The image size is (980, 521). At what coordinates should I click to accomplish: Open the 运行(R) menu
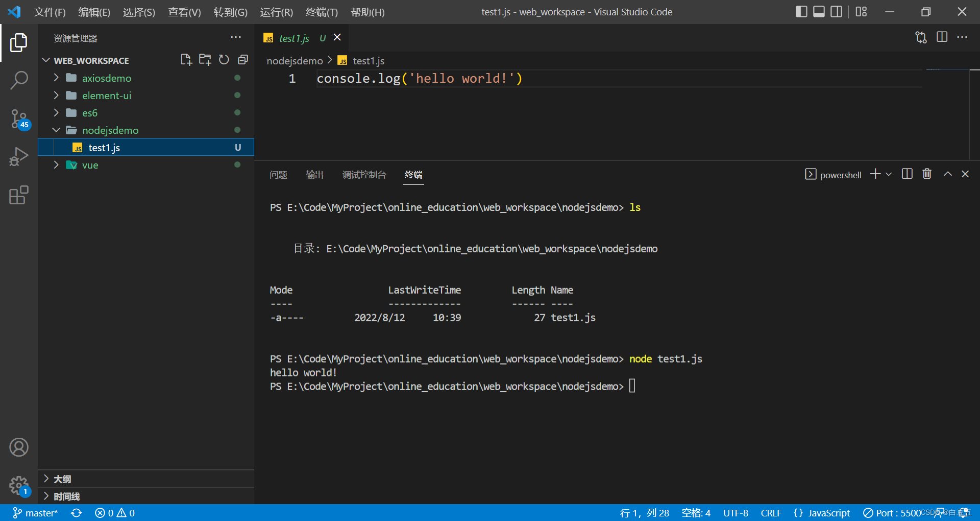(x=277, y=12)
